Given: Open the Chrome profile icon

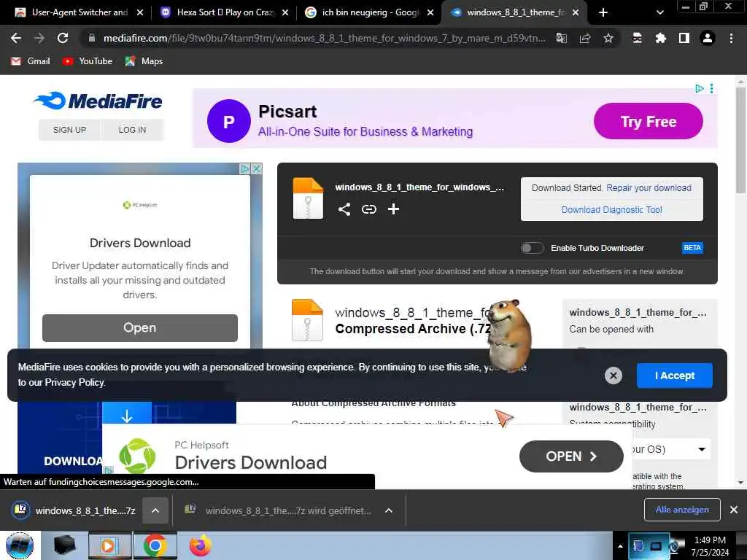Looking at the screenshot, I should (x=708, y=38).
